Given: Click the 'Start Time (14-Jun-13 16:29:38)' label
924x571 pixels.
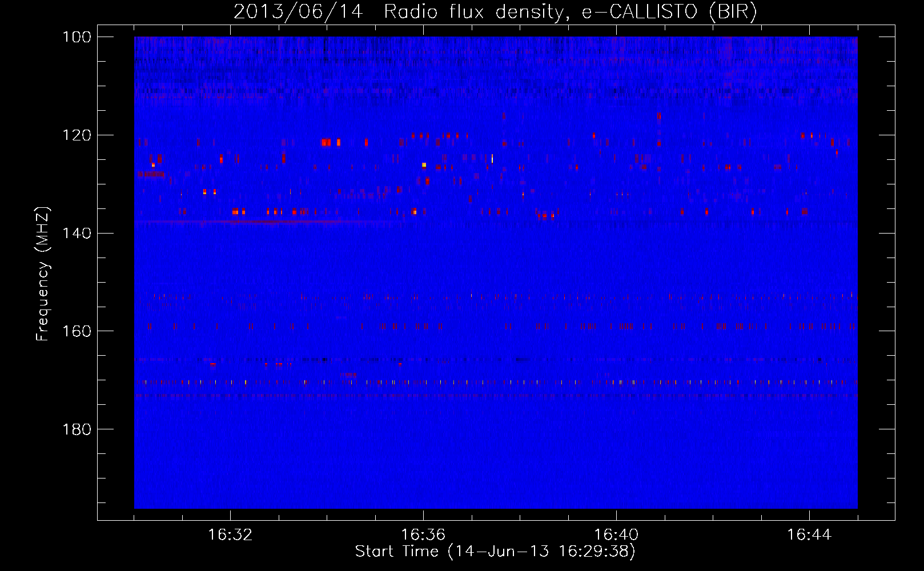Looking at the screenshot, I should (495, 552).
